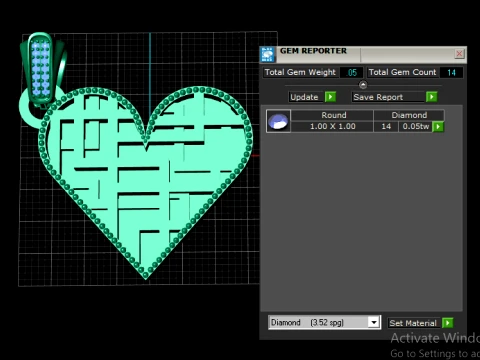
Task: Click the gem quantity 14 cell in row
Action: pyautogui.click(x=386, y=126)
